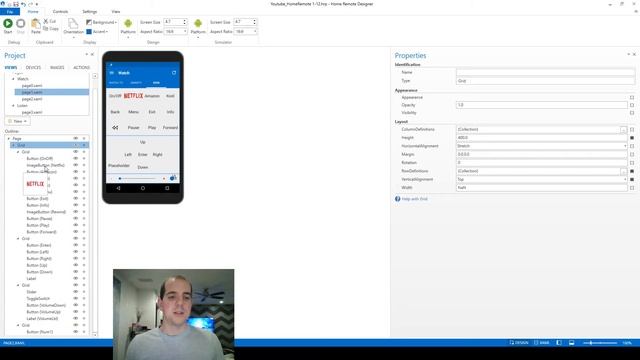Toggle visibility eye for Button (Enter) row
Image resolution: width=640 pixels, height=360 pixels.
pyautogui.click(x=76, y=245)
